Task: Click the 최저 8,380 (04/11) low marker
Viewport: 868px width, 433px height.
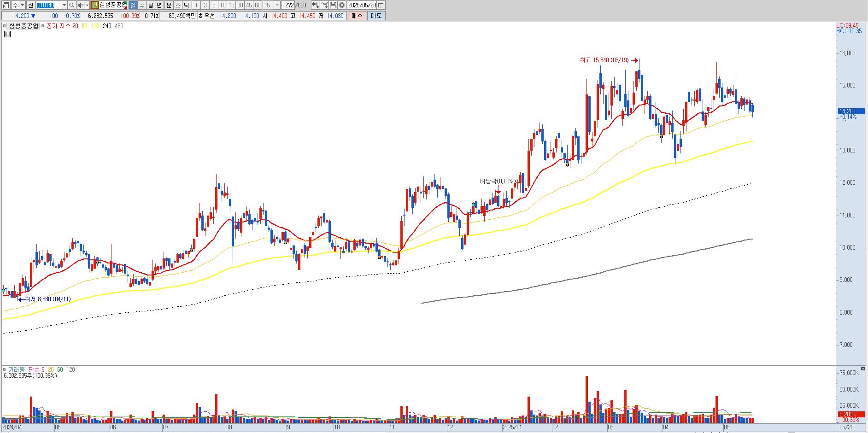Action: click(x=48, y=299)
